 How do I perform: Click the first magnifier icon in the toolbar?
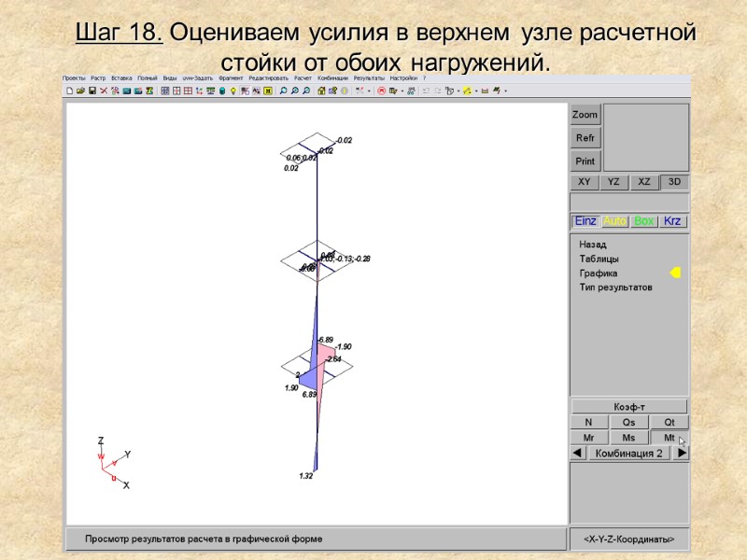(x=283, y=91)
